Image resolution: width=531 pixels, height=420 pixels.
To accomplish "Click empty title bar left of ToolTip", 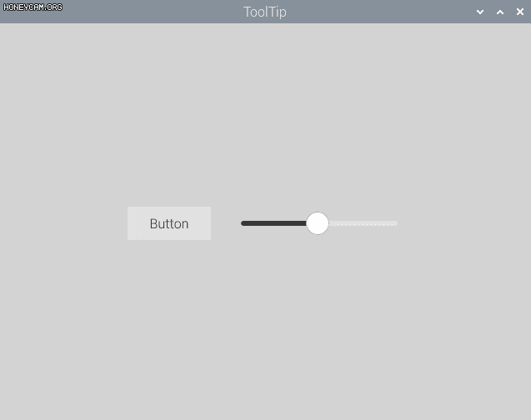I will 153,12.
